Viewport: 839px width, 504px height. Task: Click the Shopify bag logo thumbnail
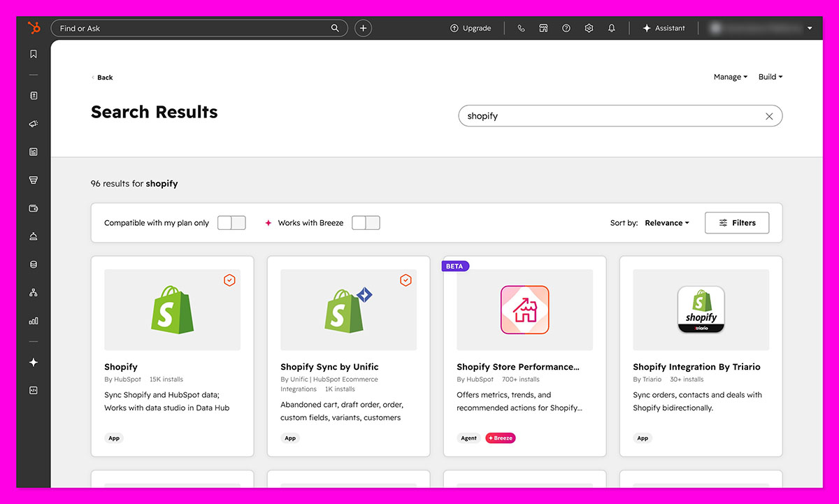(x=172, y=310)
